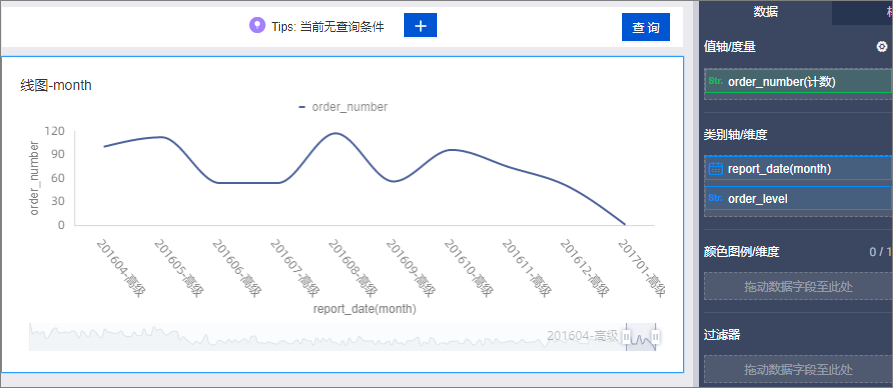This screenshot has height=388, width=893.
Task: Click the 颜色图例/维度 drop zone
Action: pos(798,286)
